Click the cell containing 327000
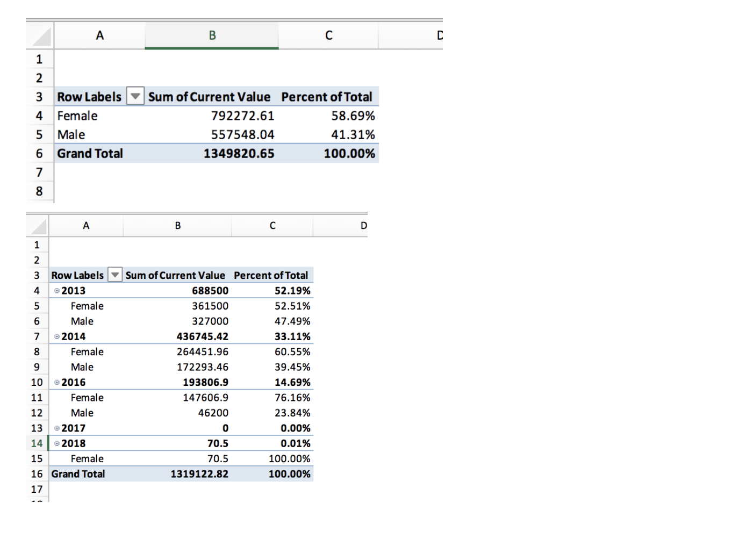The image size is (746, 560). tap(177, 321)
